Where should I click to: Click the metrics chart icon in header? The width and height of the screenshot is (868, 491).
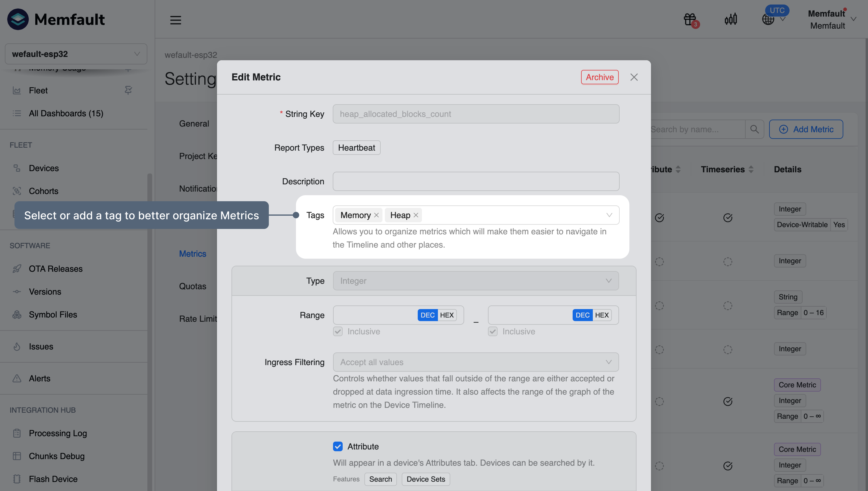[731, 19]
